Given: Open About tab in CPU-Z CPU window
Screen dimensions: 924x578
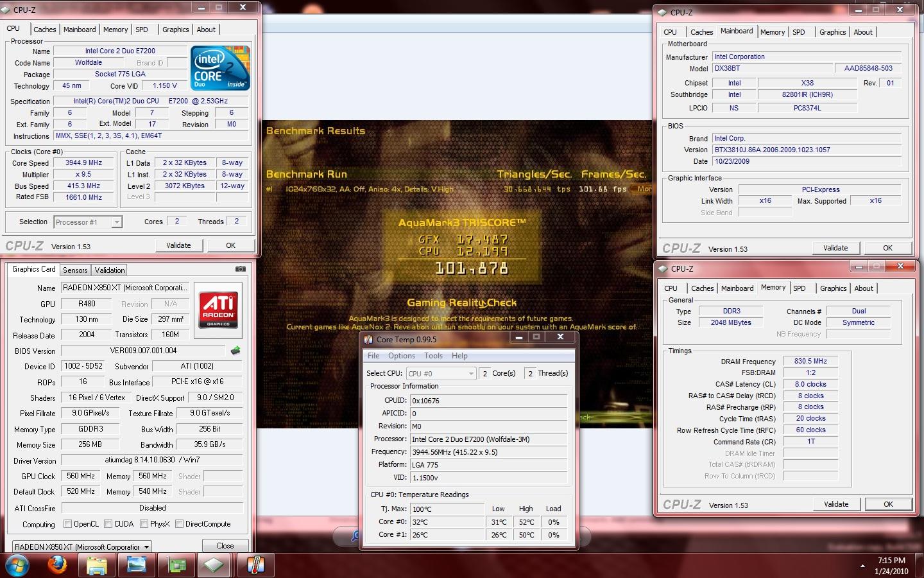Looking at the screenshot, I should (x=206, y=30).
